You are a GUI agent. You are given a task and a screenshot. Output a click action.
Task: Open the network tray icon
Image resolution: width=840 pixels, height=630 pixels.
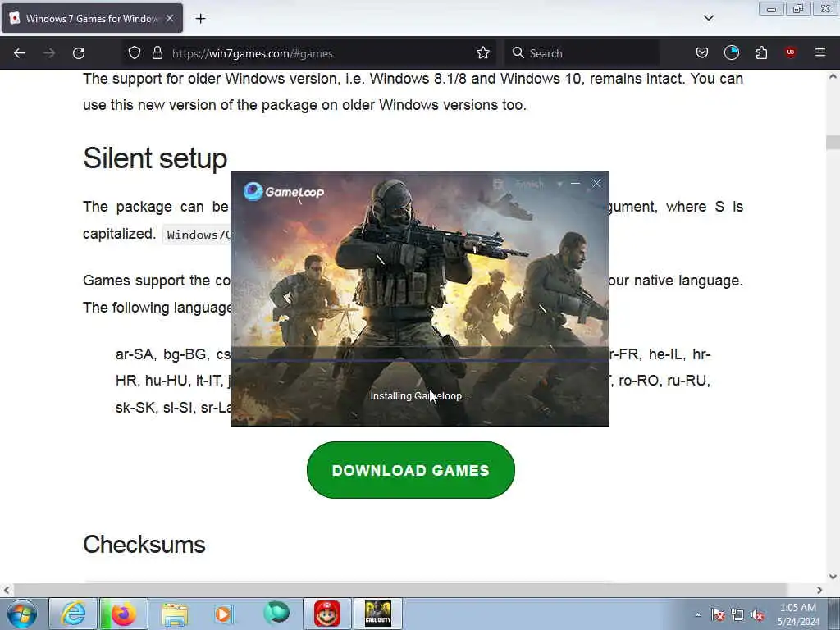tap(737, 615)
